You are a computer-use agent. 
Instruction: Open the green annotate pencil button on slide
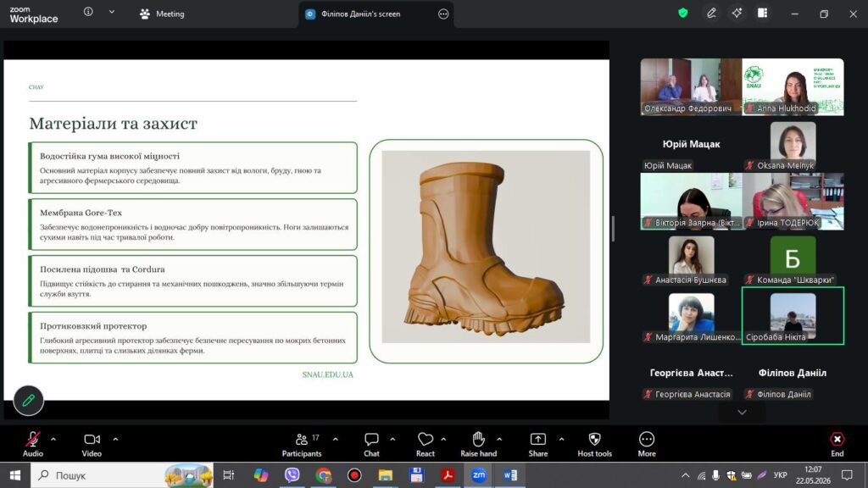pos(28,400)
